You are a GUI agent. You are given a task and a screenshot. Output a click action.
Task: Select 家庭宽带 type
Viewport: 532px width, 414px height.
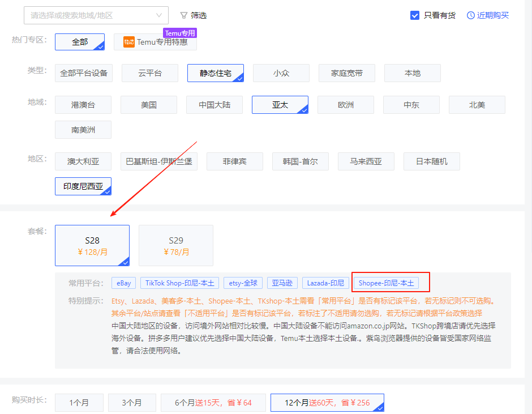(x=347, y=73)
